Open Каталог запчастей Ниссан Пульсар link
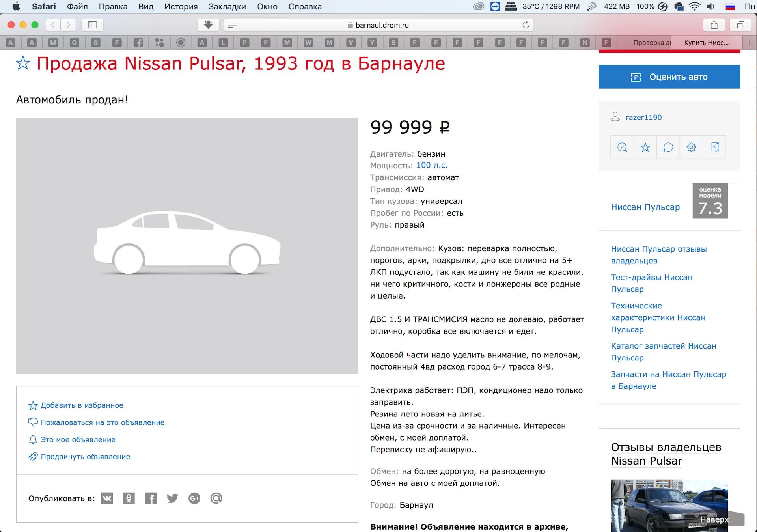The height and width of the screenshot is (532, 757). pyautogui.click(x=664, y=352)
